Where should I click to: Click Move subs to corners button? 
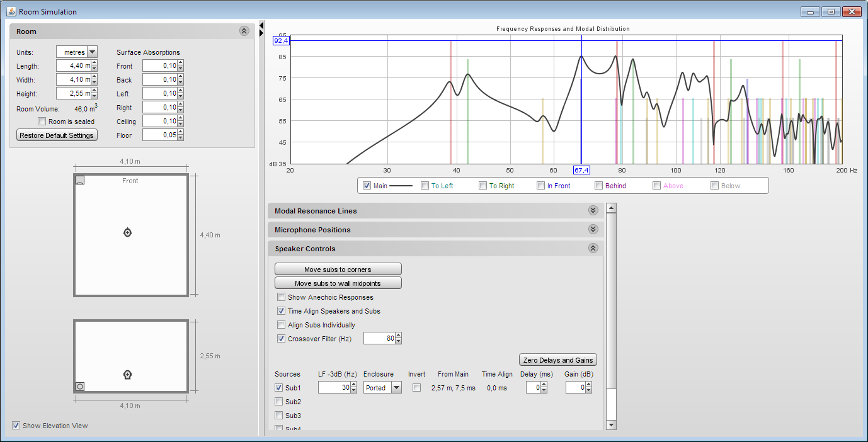click(x=338, y=269)
